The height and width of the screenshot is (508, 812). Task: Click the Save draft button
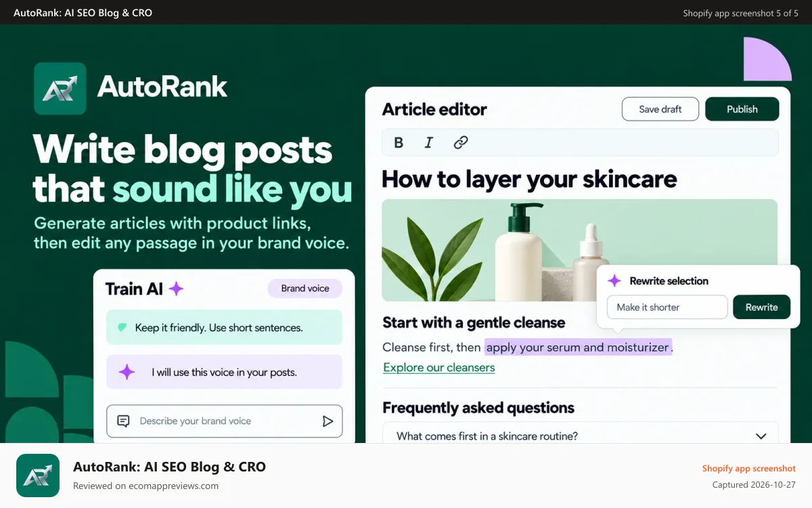[660, 109]
